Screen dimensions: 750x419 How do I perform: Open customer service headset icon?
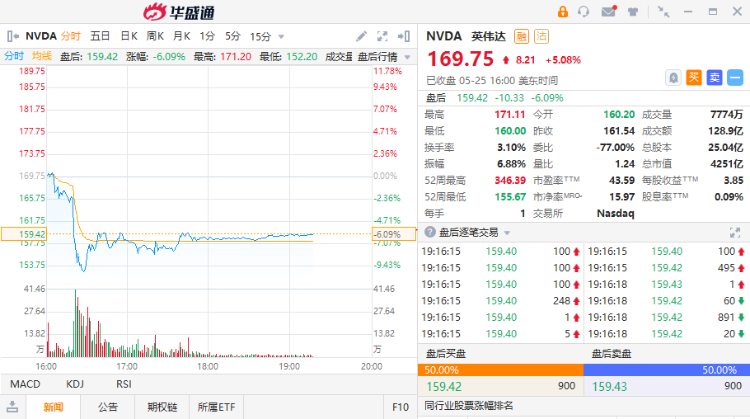click(x=584, y=11)
